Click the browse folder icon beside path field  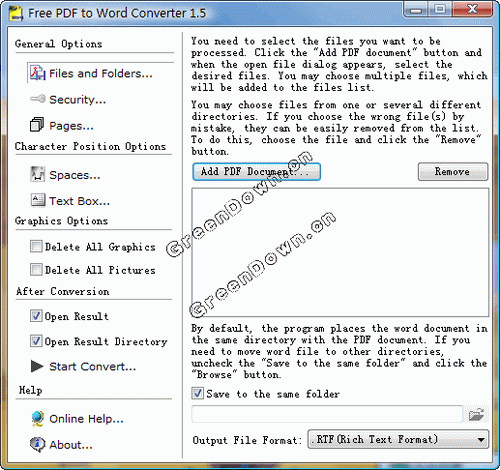[476, 414]
